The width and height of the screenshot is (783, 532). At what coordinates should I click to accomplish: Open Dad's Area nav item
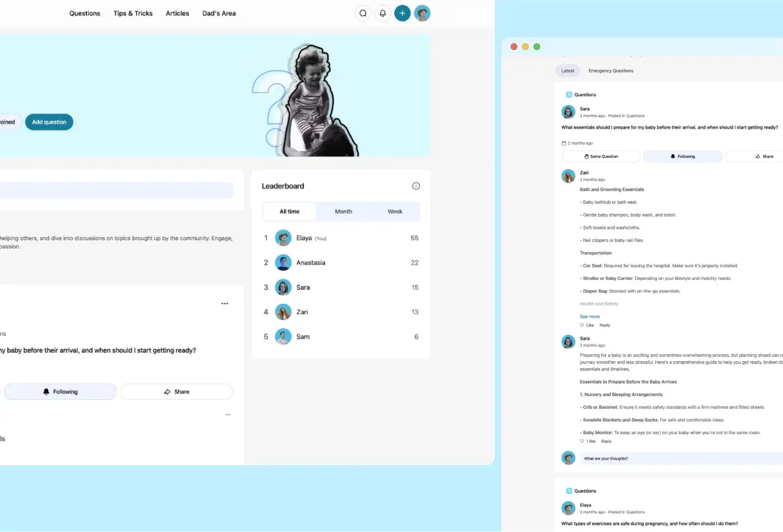219,13
